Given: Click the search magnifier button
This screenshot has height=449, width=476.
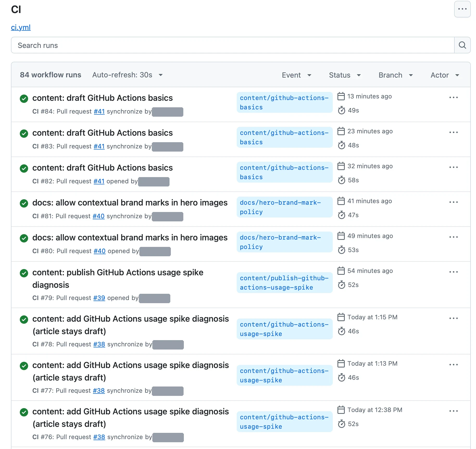Looking at the screenshot, I should [462, 45].
